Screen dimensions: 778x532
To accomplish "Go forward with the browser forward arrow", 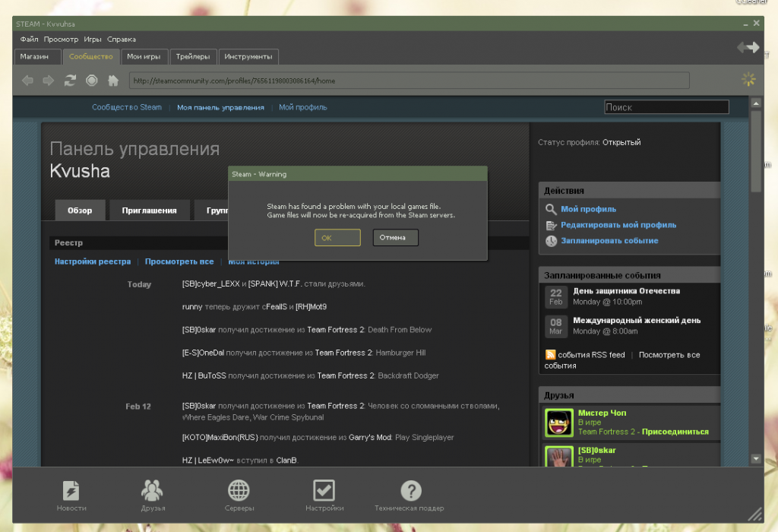I will point(48,81).
